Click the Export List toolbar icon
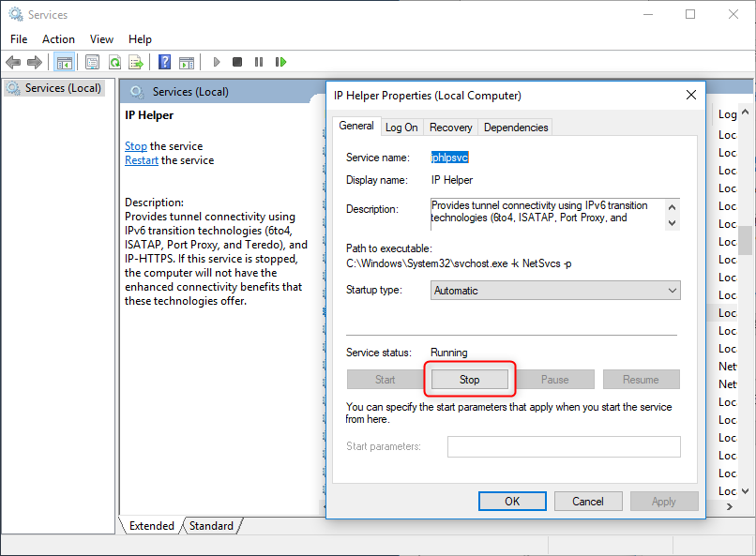Image resolution: width=756 pixels, height=556 pixels. (136, 63)
